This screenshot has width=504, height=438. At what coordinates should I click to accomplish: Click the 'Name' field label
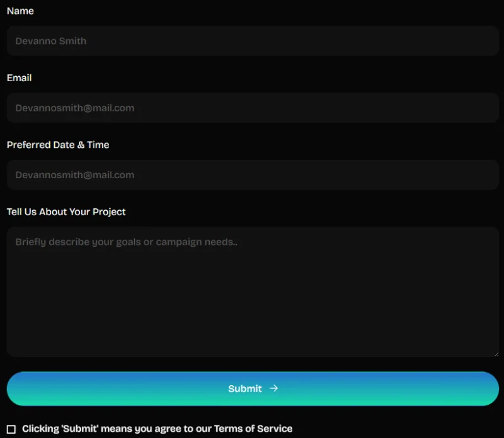[x=20, y=11]
